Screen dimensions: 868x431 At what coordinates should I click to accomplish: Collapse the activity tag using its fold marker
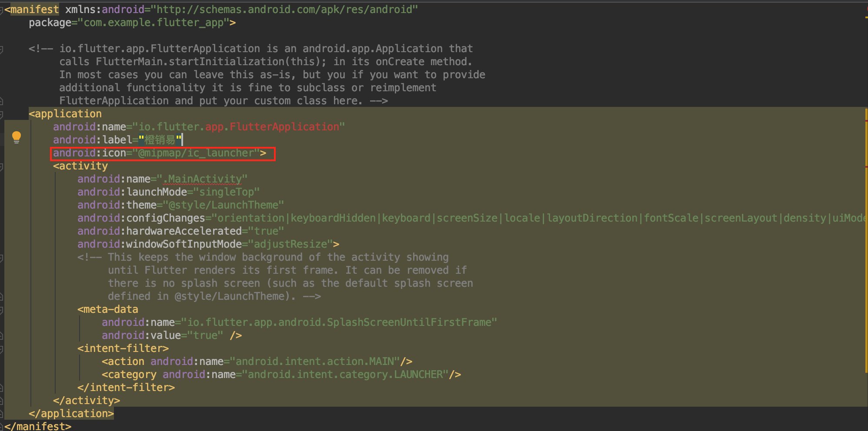pyautogui.click(x=1, y=167)
